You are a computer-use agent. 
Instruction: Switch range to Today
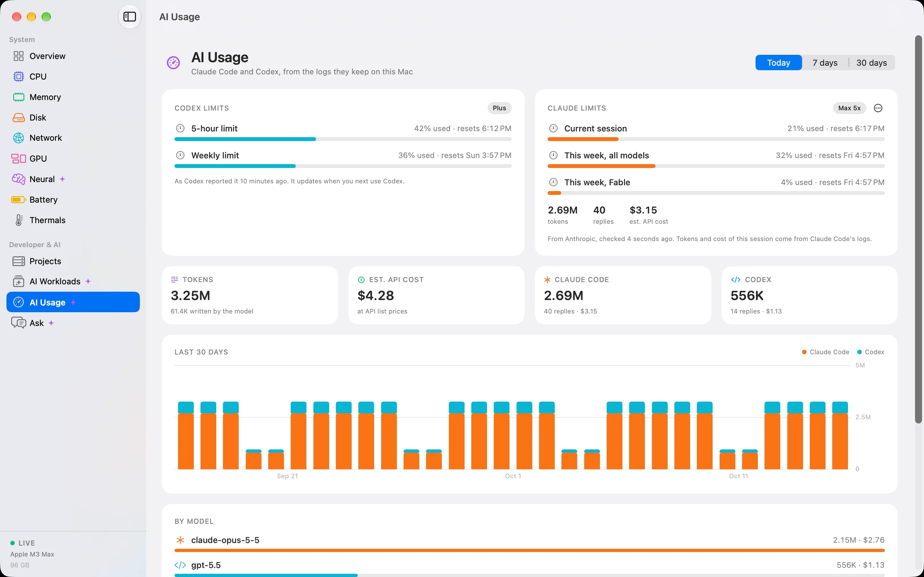coord(779,63)
